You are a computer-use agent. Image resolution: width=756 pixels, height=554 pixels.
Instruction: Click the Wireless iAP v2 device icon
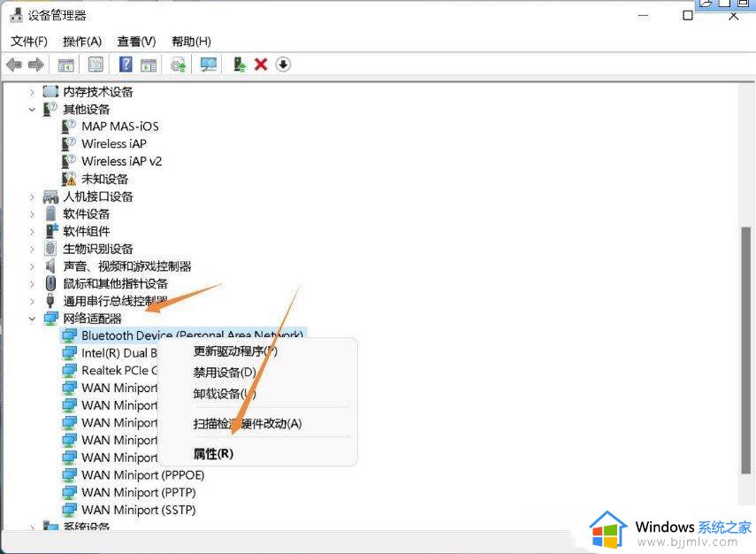click(x=69, y=161)
